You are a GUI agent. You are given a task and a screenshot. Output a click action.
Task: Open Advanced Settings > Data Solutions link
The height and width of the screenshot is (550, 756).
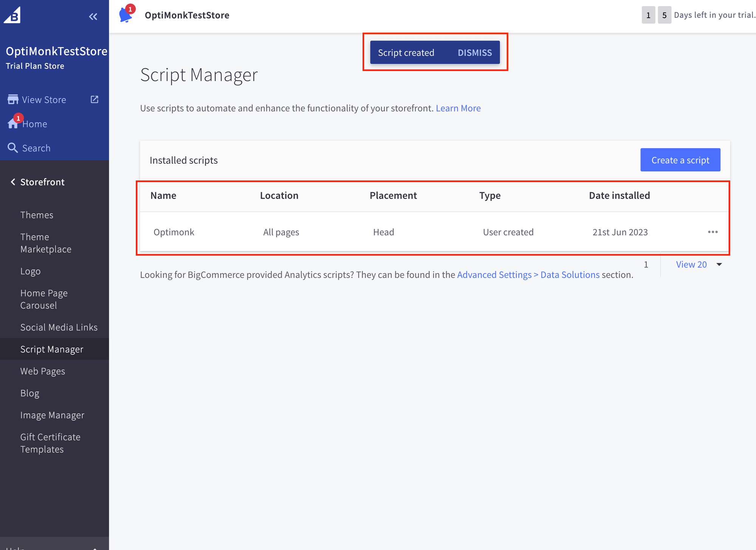click(528, 275)
